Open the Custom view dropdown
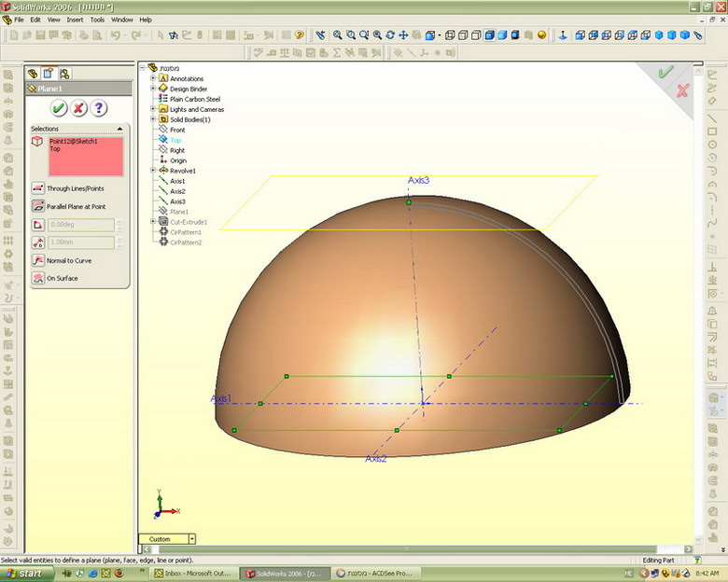This screenshot has height=582, width=728. 191,539
